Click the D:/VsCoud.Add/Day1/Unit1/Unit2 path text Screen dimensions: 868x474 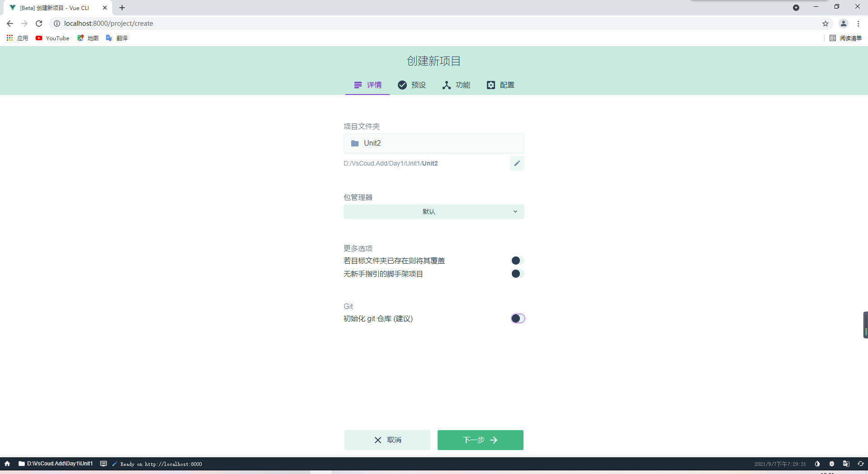pos(391,163)
